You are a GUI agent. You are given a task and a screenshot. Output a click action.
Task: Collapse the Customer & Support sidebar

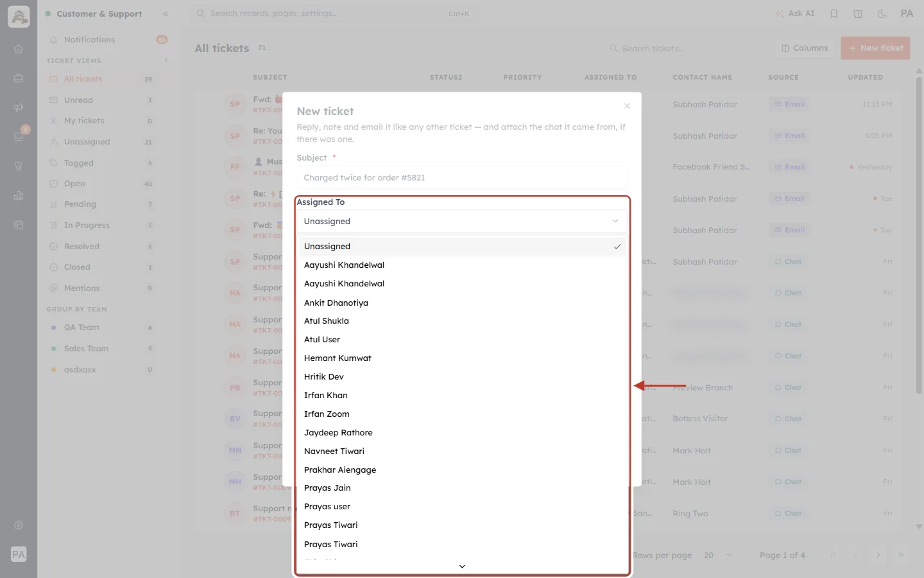pos(166,13)
